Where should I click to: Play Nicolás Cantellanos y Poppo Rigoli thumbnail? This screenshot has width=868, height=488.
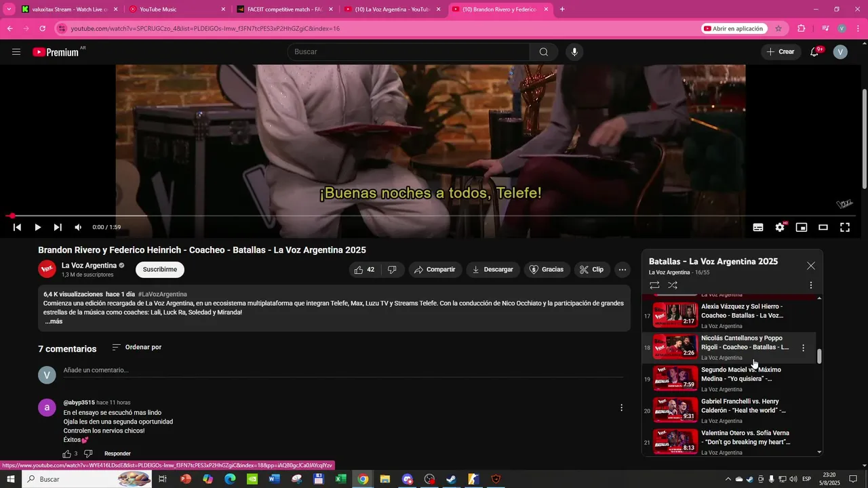pos(675,348)
